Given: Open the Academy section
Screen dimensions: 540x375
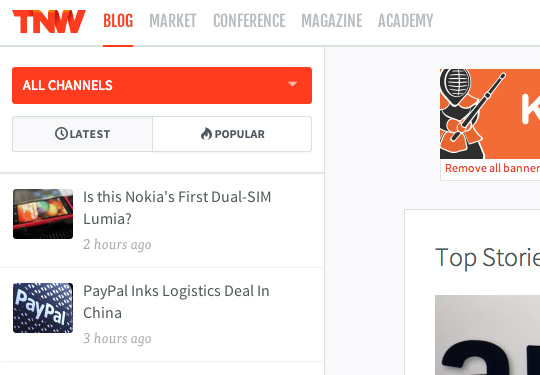Looking at the screenshot, I should coord(405,21).
